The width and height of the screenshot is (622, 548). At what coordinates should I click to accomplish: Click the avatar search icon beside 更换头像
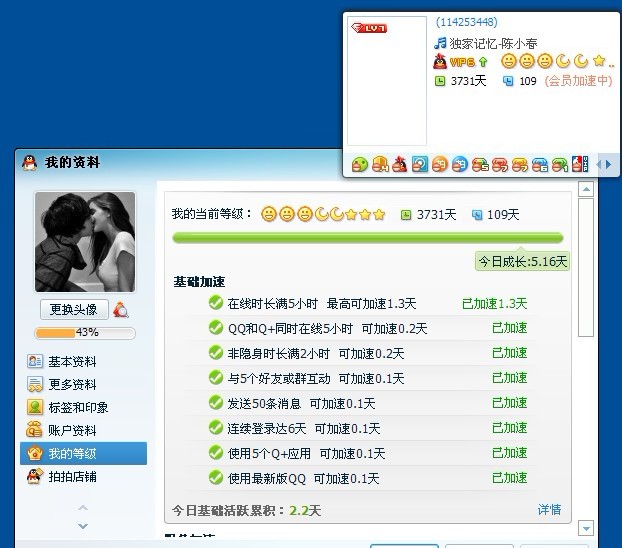(x=121, y=310)
